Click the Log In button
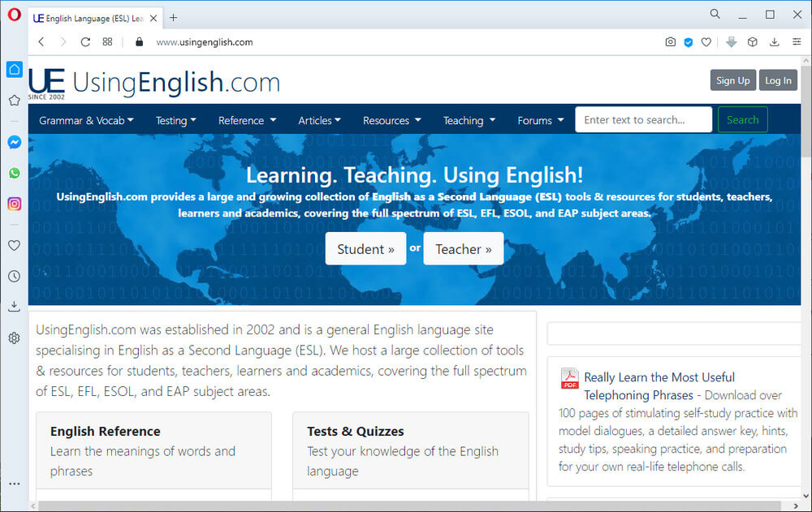Image resolution: width=812 pixels, height=512 pixels. coord(778,80)
